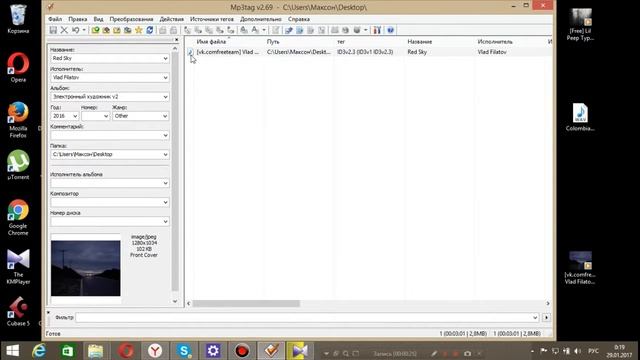Select the Корзина desktop icon
The height and width of the screenshot is (360, 640).
click(x=18, y=19)
